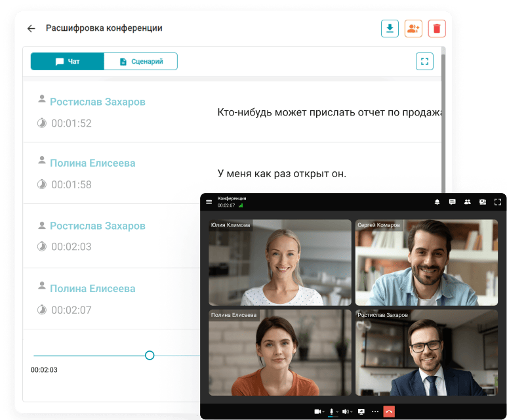Mute the microphone in the conference

(x=332, y=411)
